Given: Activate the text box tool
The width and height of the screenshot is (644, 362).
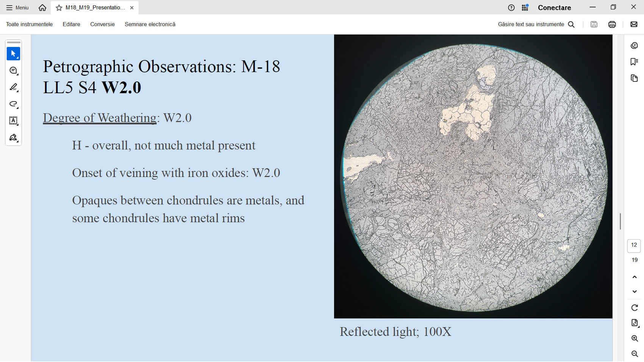Looking at the screenshot, I should (x=13, y=121).
